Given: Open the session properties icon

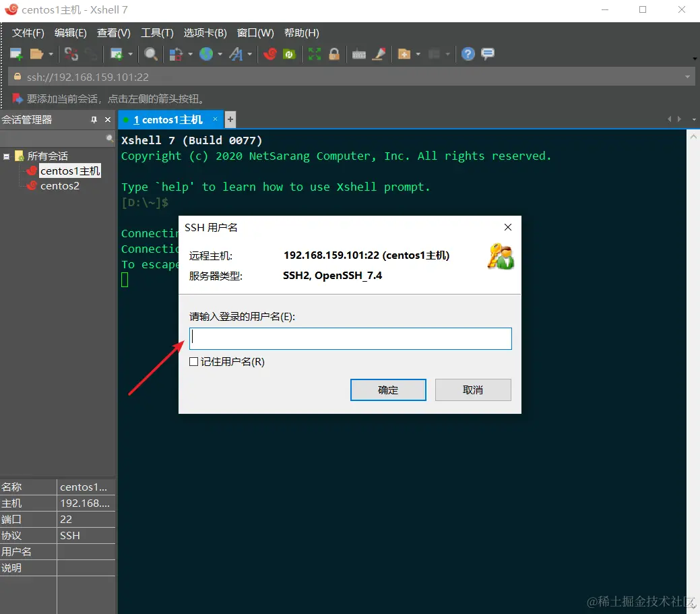Looking at the screenshot, I should coord(117,54).
